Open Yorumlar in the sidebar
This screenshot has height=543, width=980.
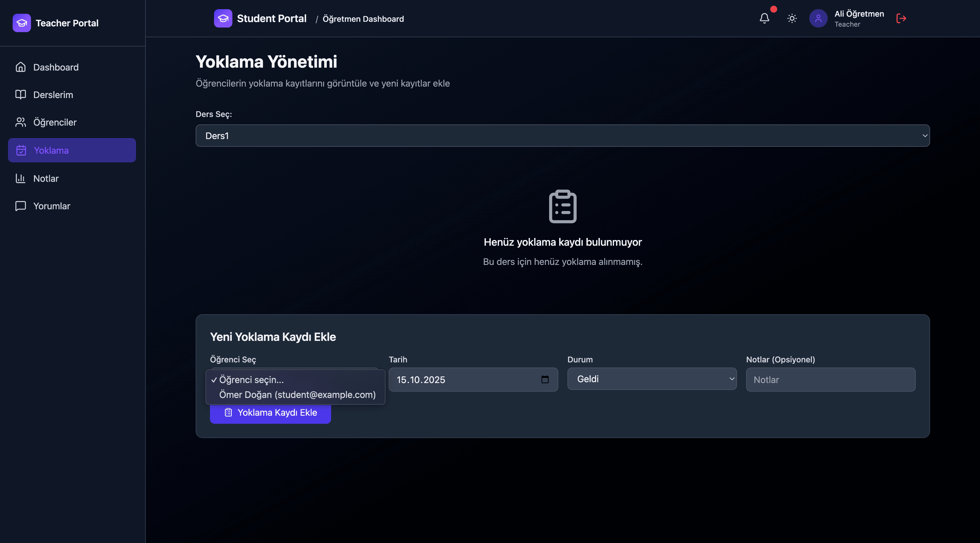pyautogui.click(x=51, y=206)
